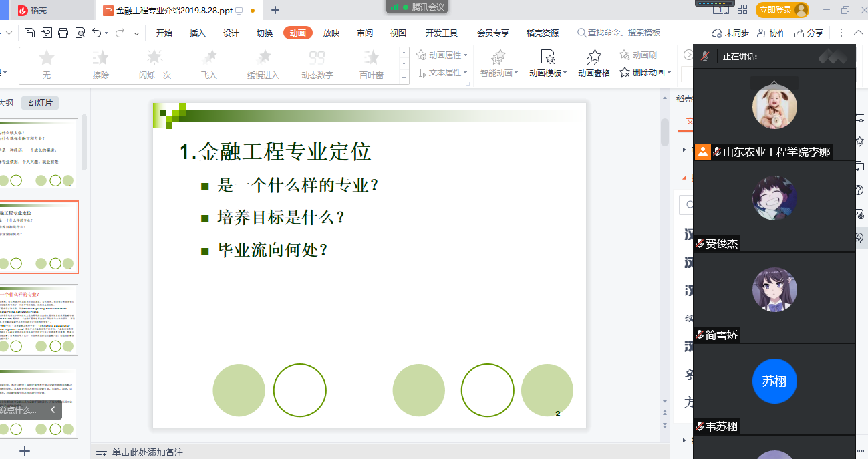Select the 百叶窗 blinds animation effect
Screen dimensions: 868x459
pos(372,65)
